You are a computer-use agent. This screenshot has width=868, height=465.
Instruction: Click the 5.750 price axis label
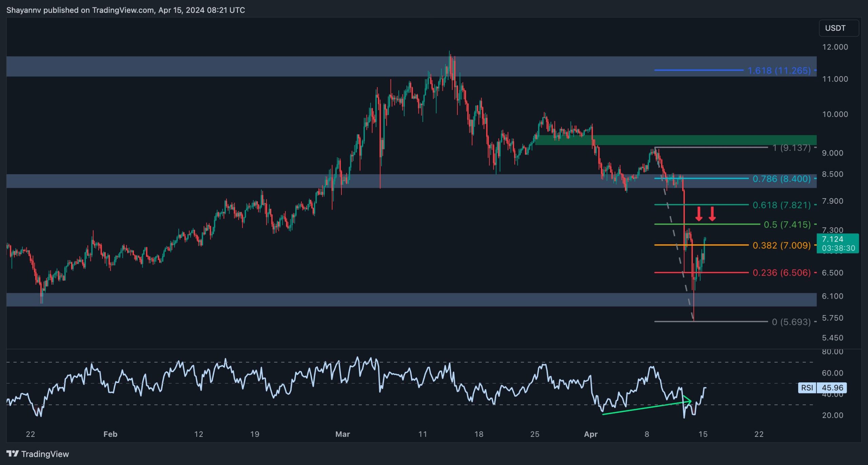832,318
